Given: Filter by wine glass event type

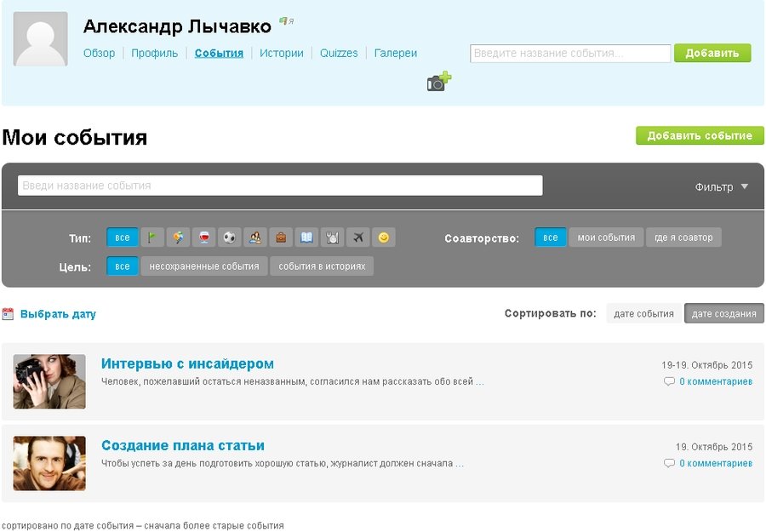Looking at the screenshot, I should [x=204, y=237].
